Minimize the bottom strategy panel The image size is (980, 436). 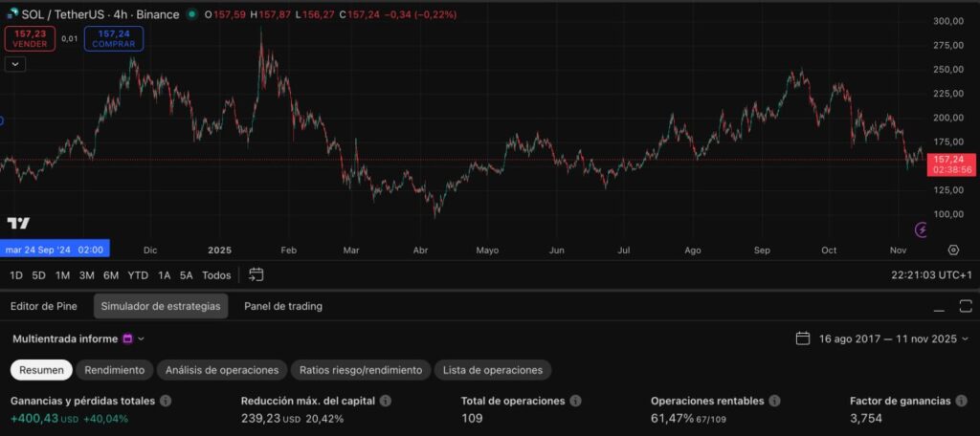[941, 307]
